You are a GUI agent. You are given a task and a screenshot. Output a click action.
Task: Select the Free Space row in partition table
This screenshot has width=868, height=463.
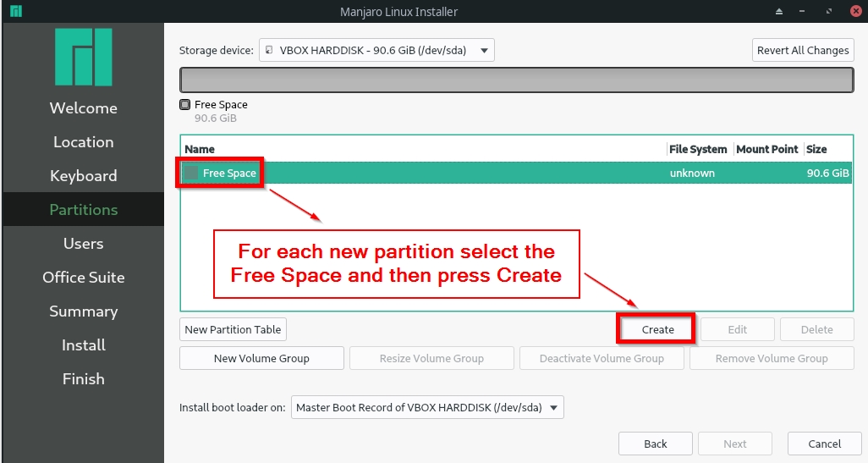tap(516, 173)
